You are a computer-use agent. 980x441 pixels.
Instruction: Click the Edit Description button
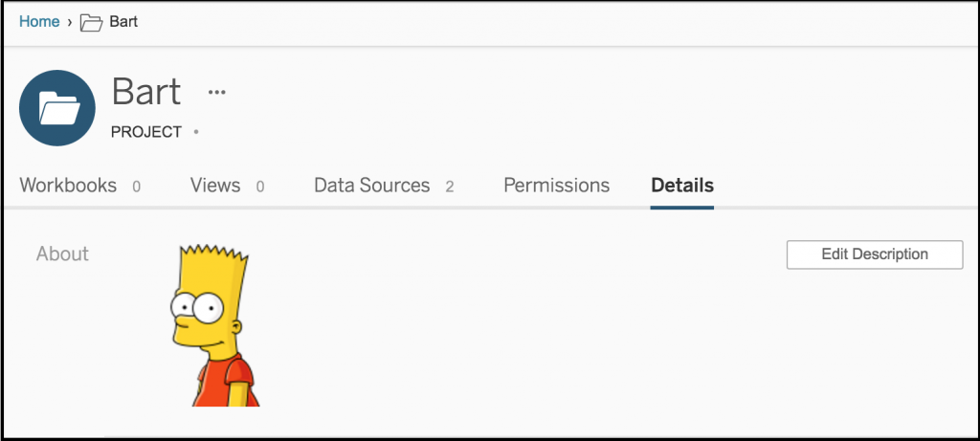pos(875,254)
